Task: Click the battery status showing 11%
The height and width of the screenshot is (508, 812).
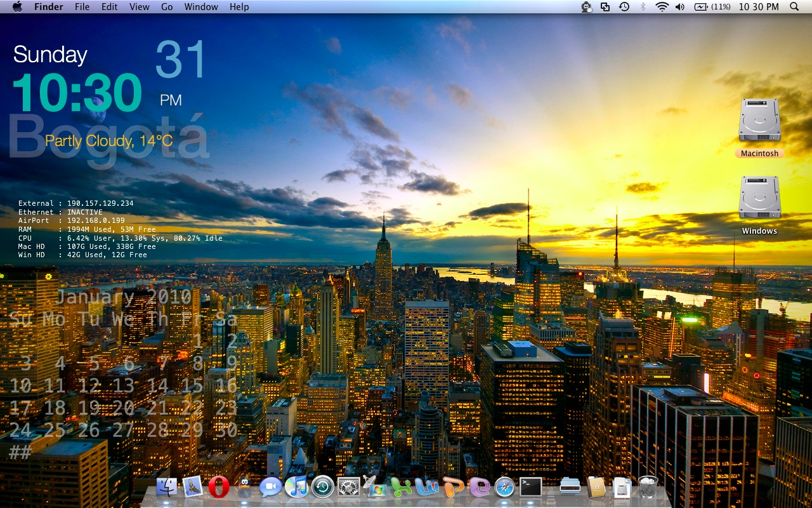Action: [712, 6]
